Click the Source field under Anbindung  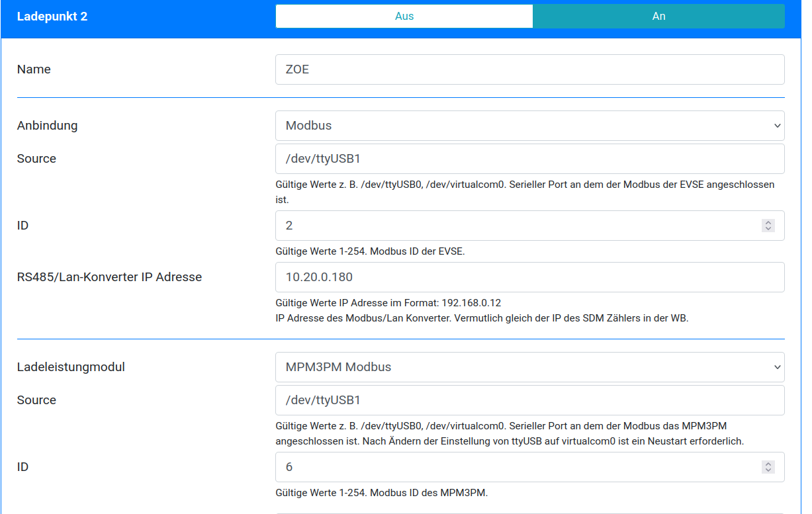(x=529, y=159)
